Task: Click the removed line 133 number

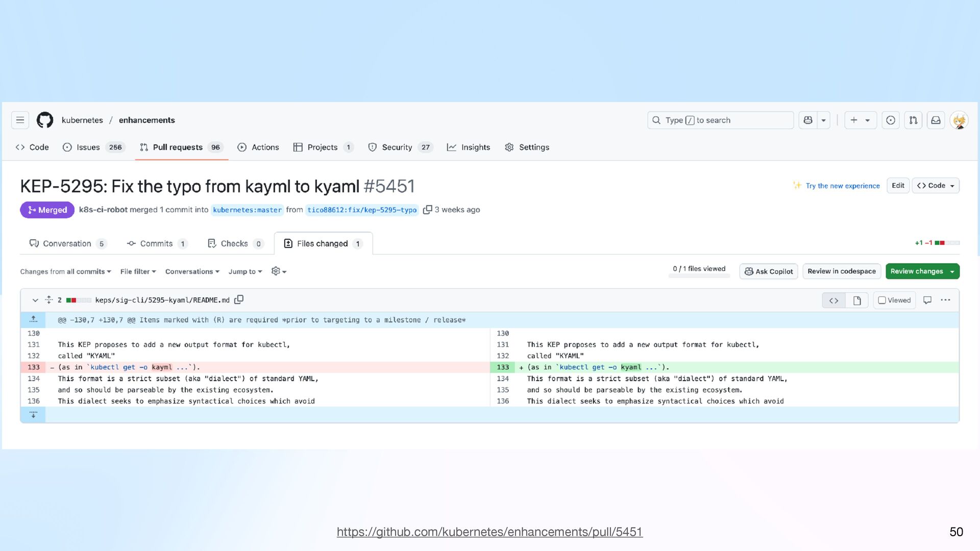Action: 34,367
